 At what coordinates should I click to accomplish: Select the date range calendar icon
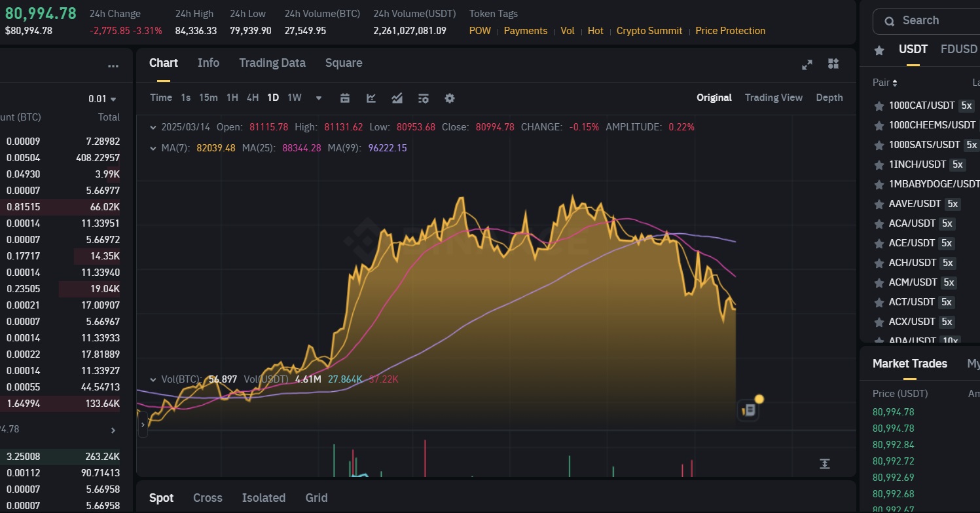pos(345,97)
